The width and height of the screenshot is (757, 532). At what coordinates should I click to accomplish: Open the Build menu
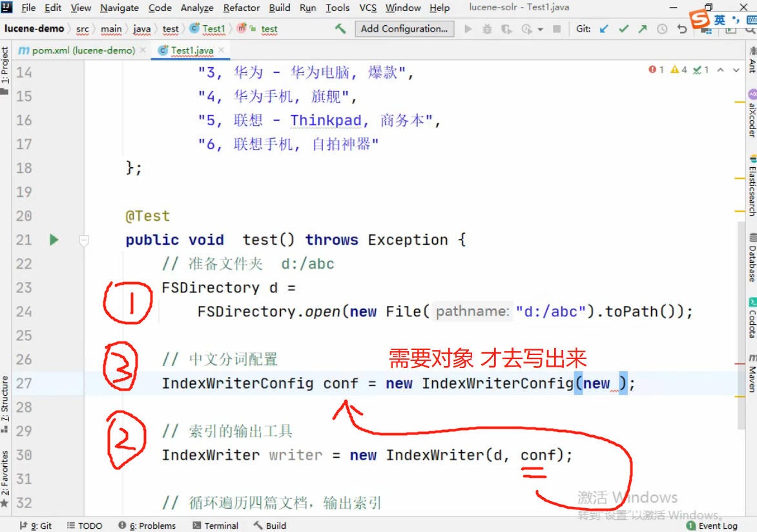pyautogui.click(x=280, y=8)
